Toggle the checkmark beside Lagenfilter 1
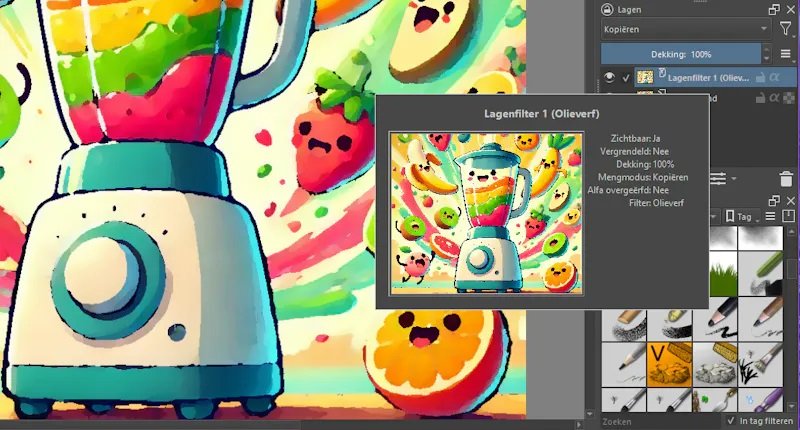This screenshot has width=800, height=430. (626, 78)
